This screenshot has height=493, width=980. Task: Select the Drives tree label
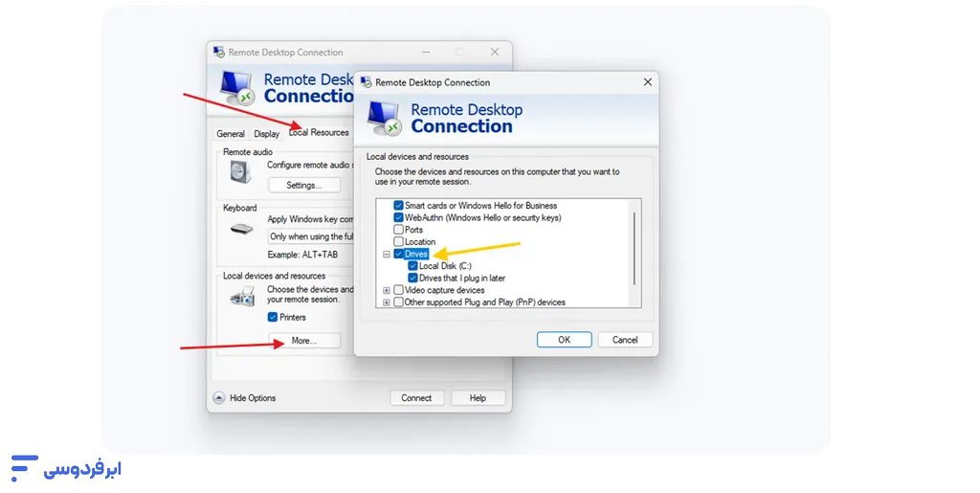point(415,254)
